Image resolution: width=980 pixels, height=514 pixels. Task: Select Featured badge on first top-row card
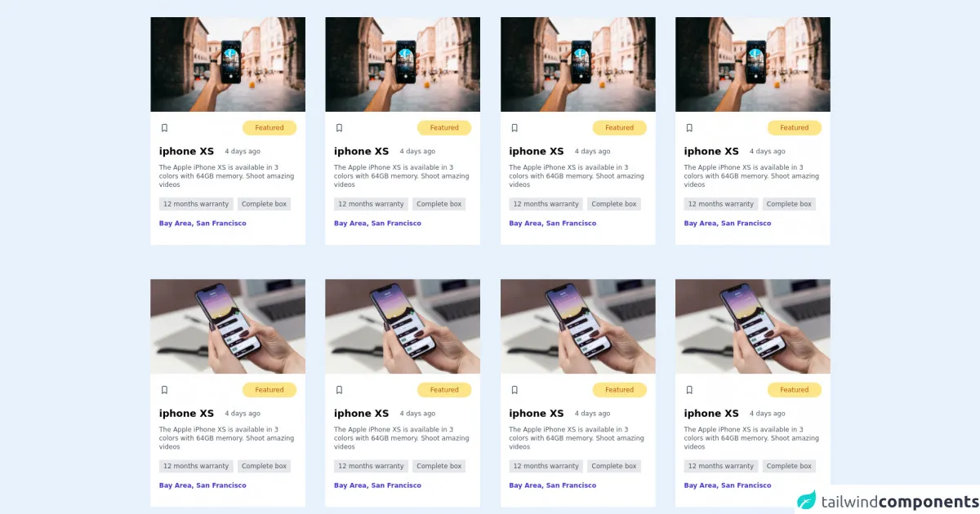(x=269, y=128)
